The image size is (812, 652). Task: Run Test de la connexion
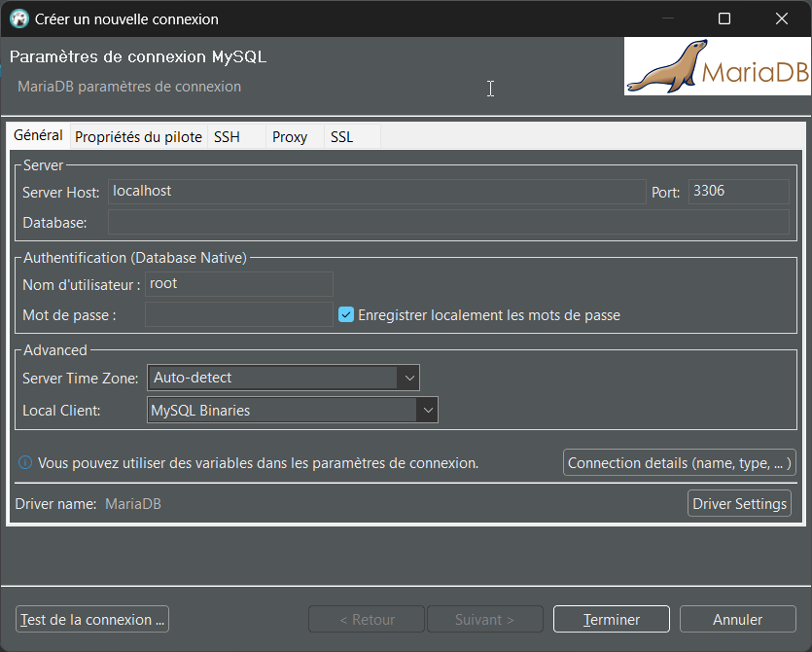91,619
